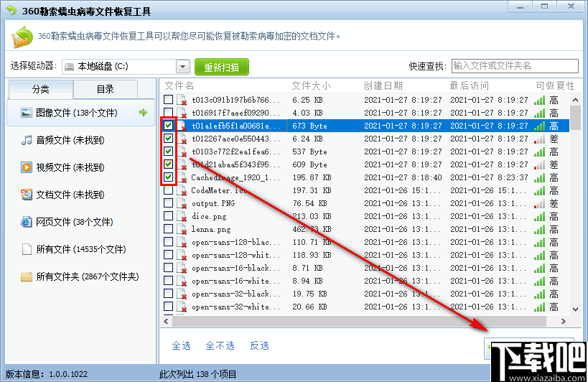588x382 pixels.
Task: Click file icon of dice.png
Action: (182, 216)
